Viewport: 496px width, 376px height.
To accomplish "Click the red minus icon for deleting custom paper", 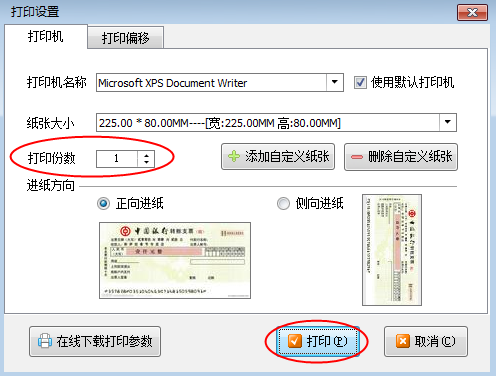I will 357,157.
